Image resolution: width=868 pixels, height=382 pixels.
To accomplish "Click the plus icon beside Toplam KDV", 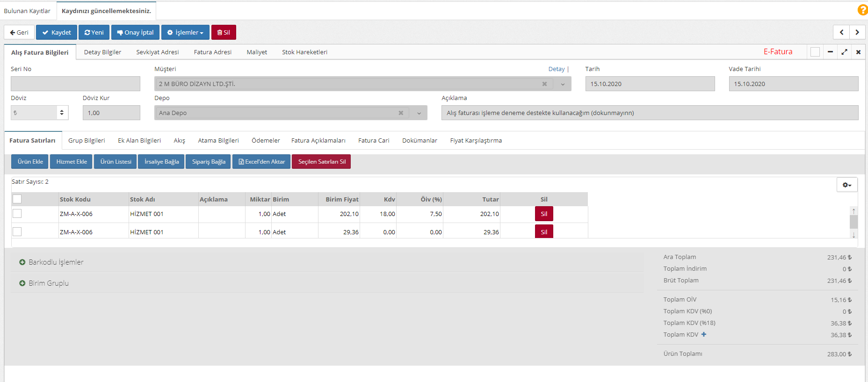I will pos(704,334).
